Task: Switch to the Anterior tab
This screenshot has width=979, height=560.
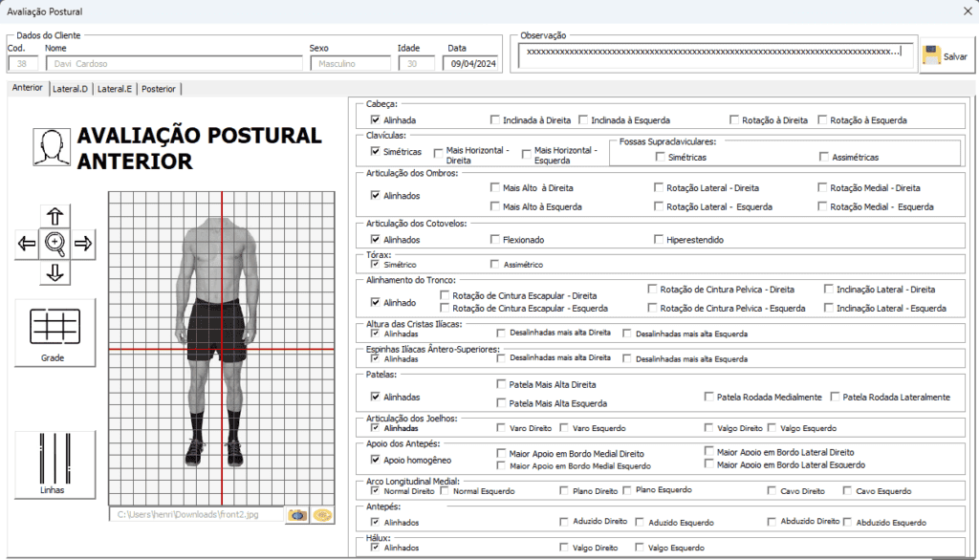Action: pyautogui.click(x=28, y=88)
